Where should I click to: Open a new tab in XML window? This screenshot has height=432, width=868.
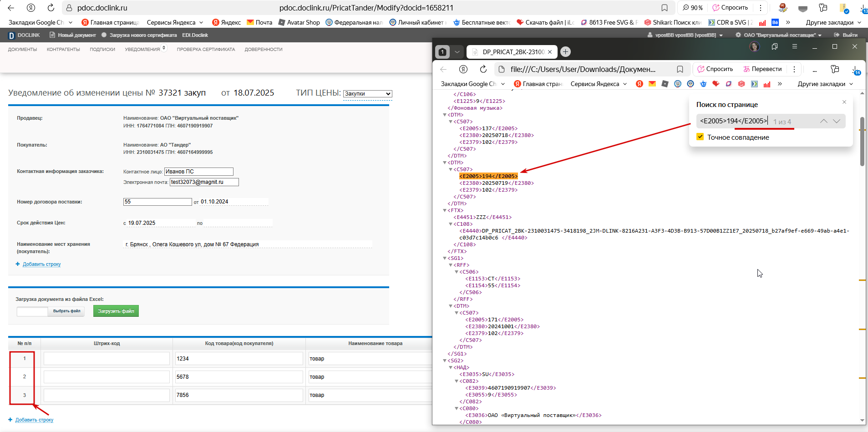pyautogui.click(x=565, y=52)
